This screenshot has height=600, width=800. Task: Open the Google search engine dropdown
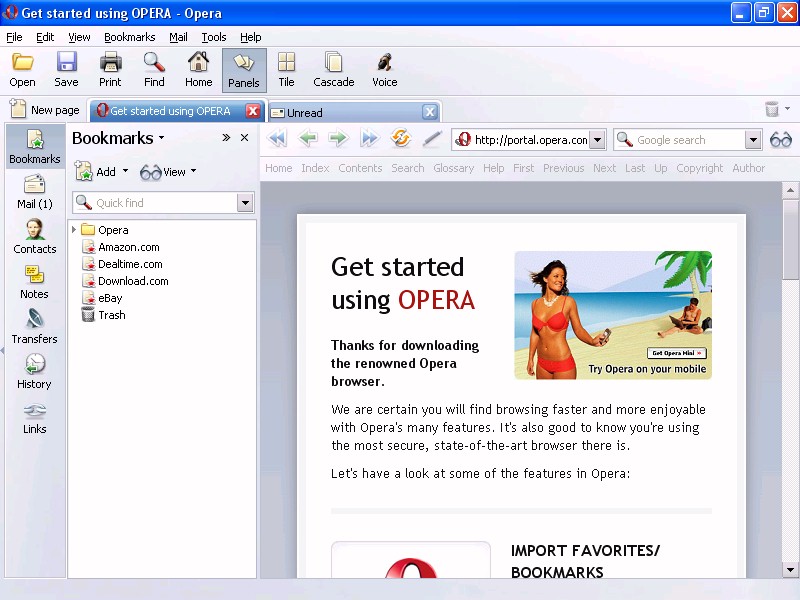click(753, 140)
